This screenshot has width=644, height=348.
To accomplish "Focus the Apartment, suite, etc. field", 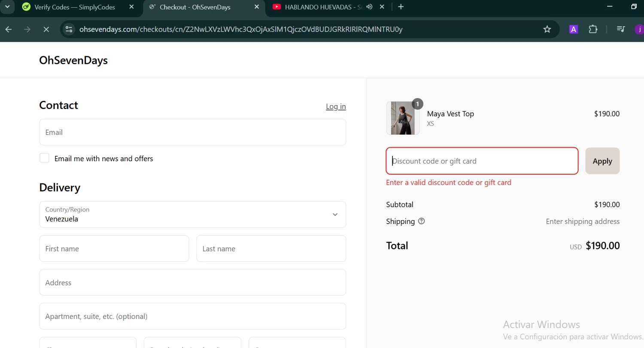I will click(192, 316).
